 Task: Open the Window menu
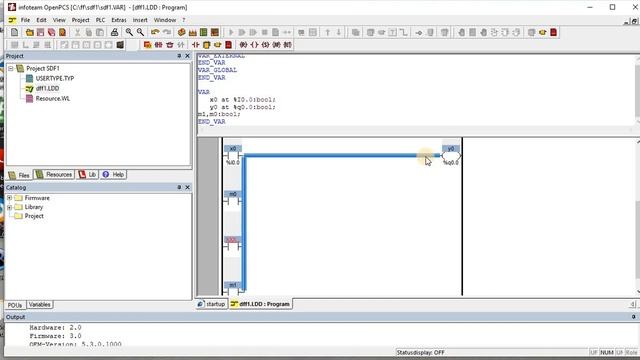(165, 20)
